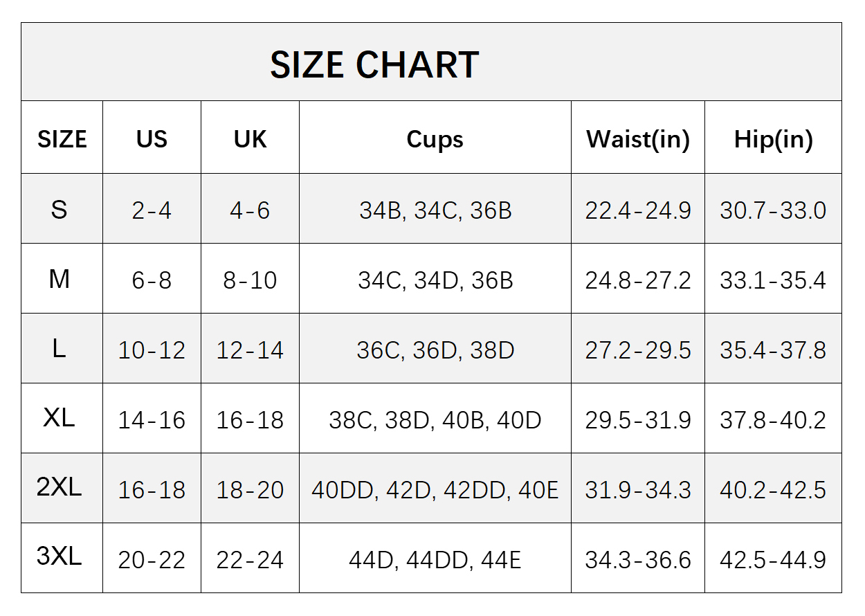Select cups cell 34B, 34C, 36B
The width and height of the screenshot is (865, 616).
tap(435, 210)
